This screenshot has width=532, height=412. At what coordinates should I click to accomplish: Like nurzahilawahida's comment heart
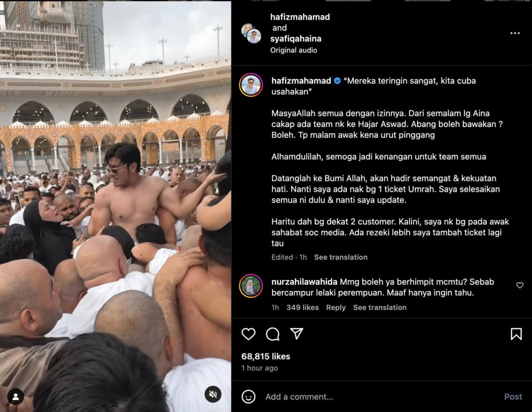520,285
